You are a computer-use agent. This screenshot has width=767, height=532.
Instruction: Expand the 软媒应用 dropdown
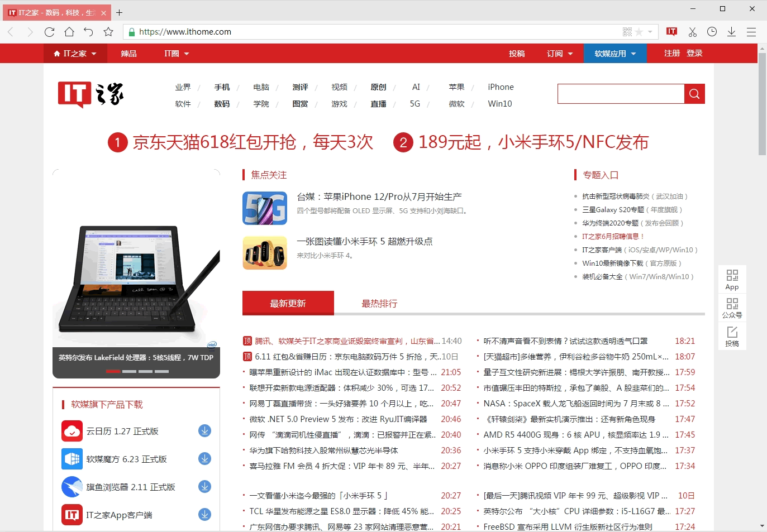coord(615,54)
